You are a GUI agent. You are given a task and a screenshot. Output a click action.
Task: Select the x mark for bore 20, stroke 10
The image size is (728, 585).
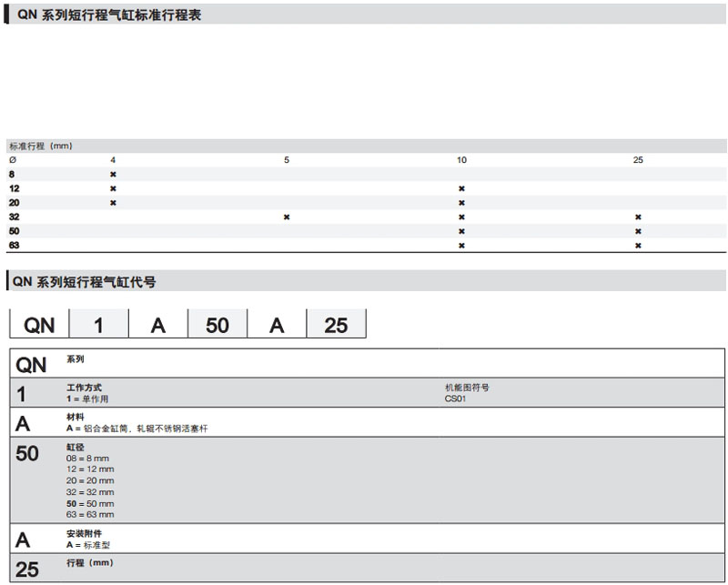[x=461, y=202]
